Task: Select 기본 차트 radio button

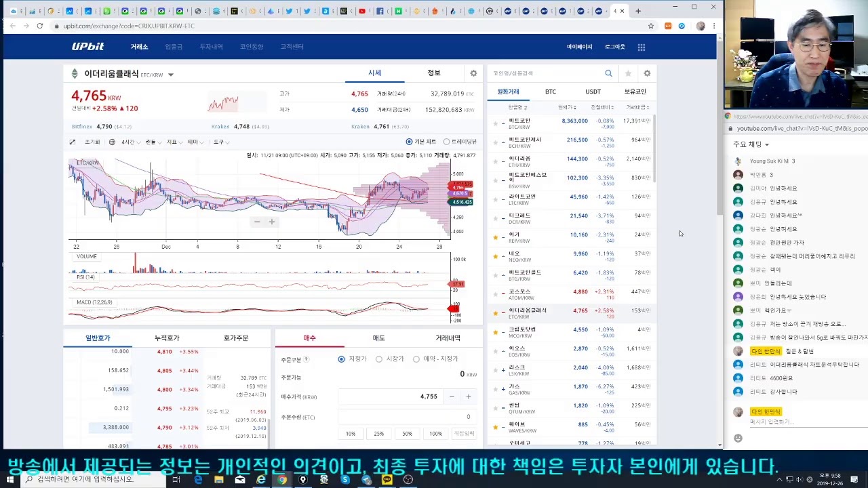Action: 409,142
